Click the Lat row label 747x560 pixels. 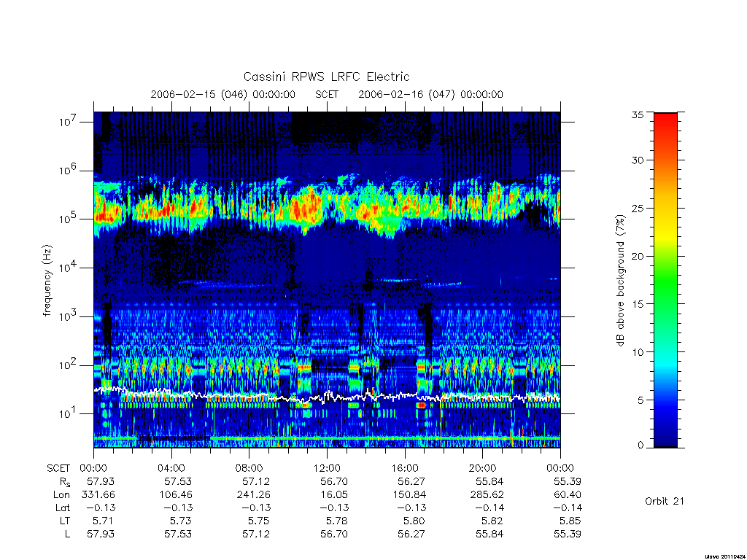(62, 507)
